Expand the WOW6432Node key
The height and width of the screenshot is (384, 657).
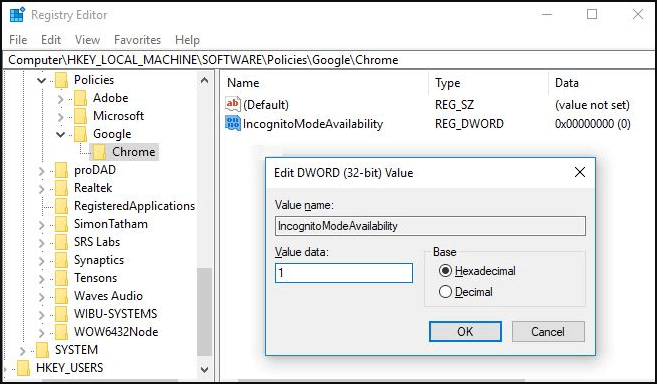(41, 333)
